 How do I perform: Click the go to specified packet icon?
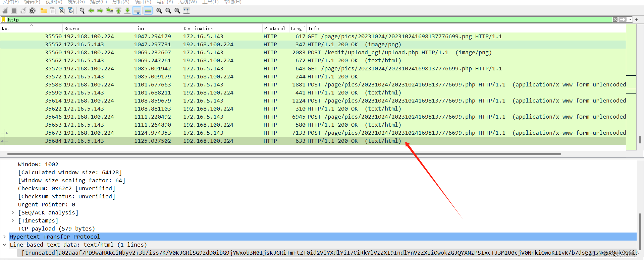[x=109, y=11]
